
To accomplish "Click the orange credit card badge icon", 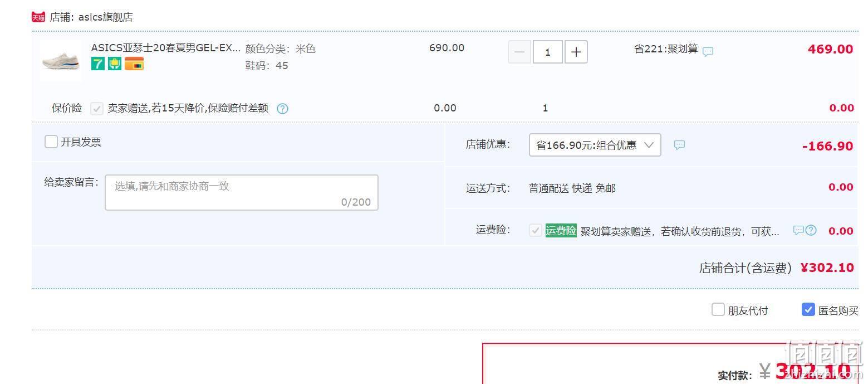I will coord(134,64).
